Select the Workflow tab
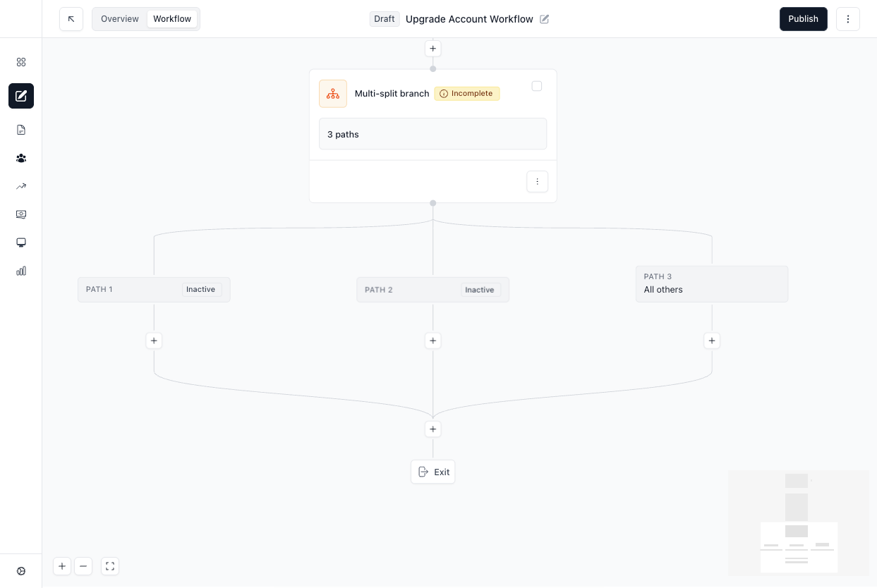Image resolution: width=877 pixels, height=588 pixels. pos(172,19)
